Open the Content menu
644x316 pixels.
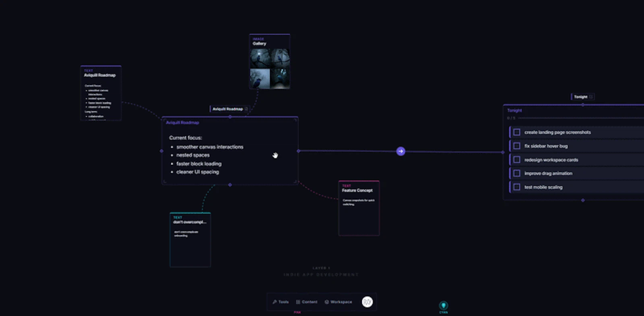(x=307, y=302)
